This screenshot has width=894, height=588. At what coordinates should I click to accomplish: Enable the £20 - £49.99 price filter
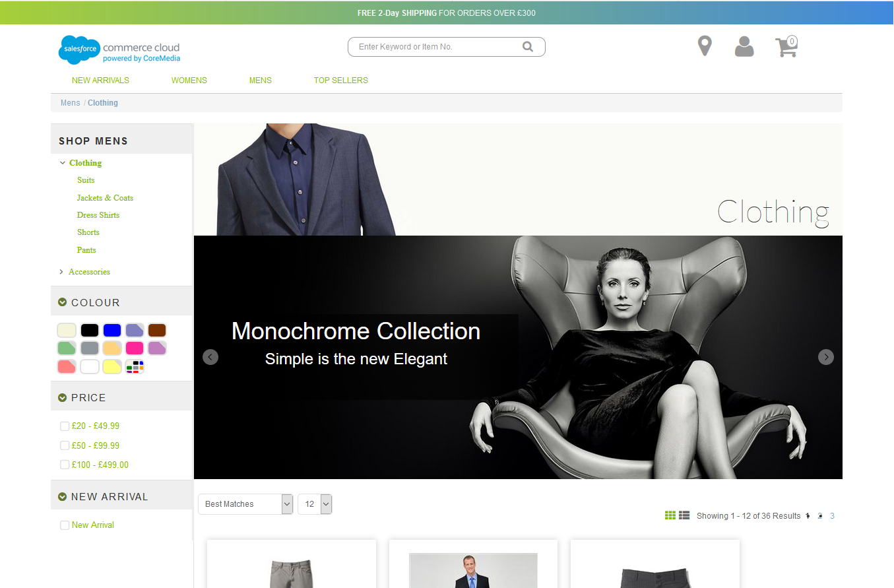pos(65,426)
